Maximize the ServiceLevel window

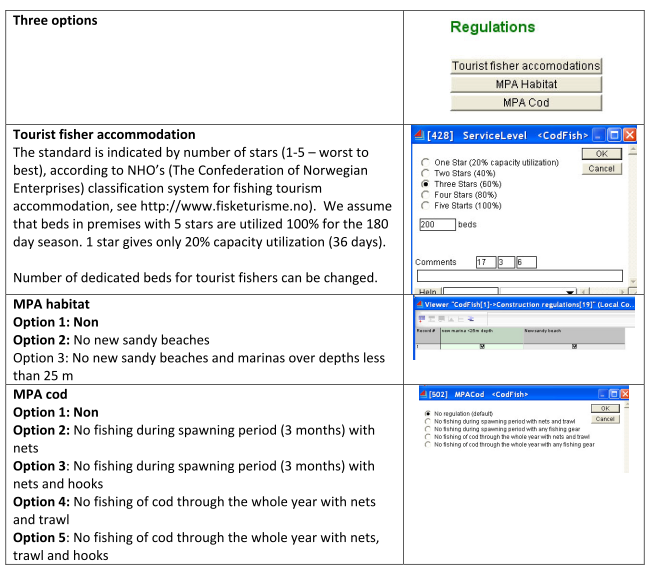[614, 135]
